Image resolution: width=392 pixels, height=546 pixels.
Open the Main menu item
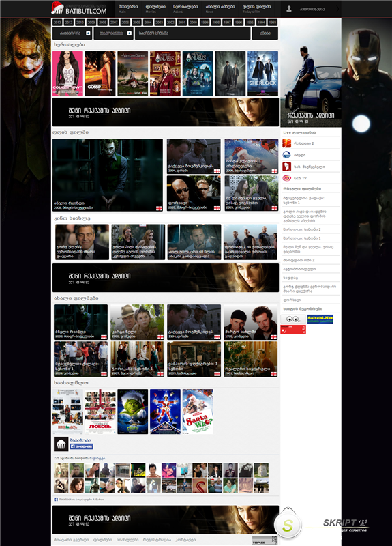pos(128,9)
